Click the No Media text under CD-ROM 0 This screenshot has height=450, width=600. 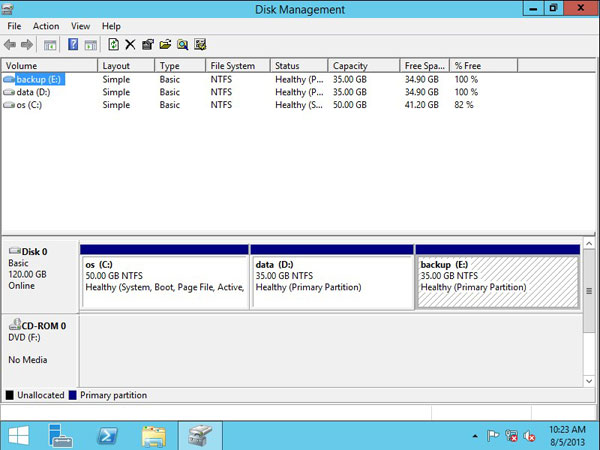click(x=28, y=360)
